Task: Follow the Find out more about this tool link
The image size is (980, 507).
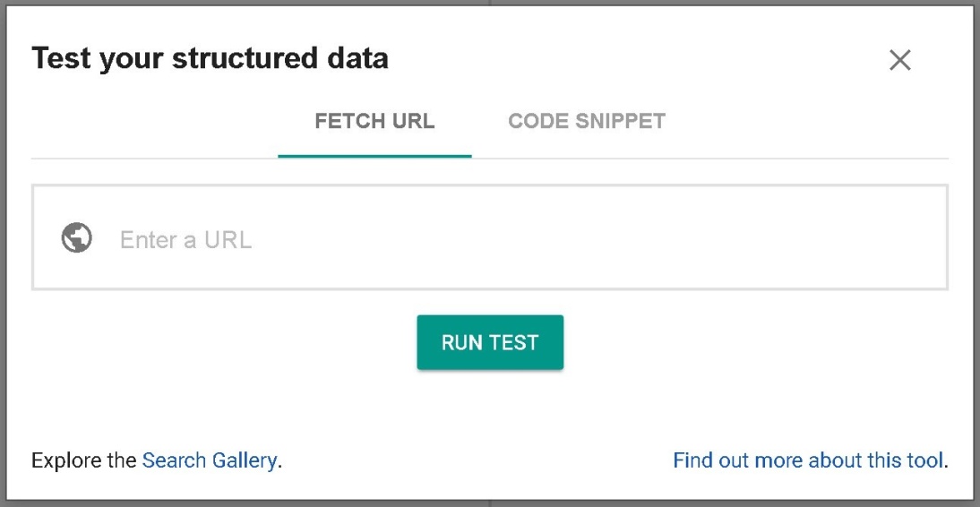Action: [x=809, y=460]
